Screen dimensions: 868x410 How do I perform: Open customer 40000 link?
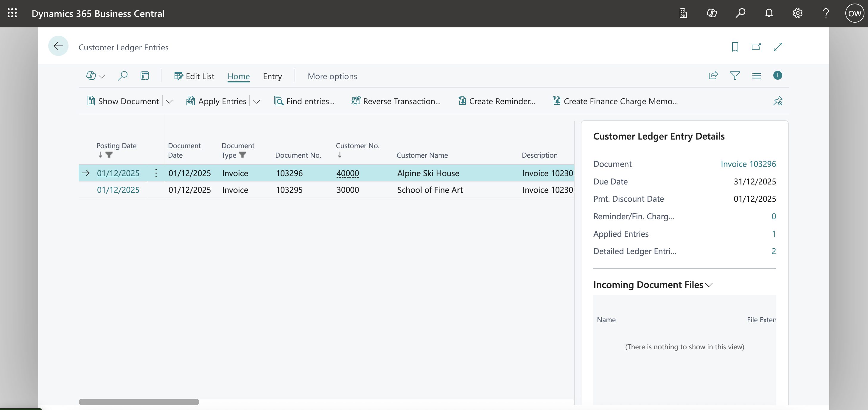click(x=347, y=173)
